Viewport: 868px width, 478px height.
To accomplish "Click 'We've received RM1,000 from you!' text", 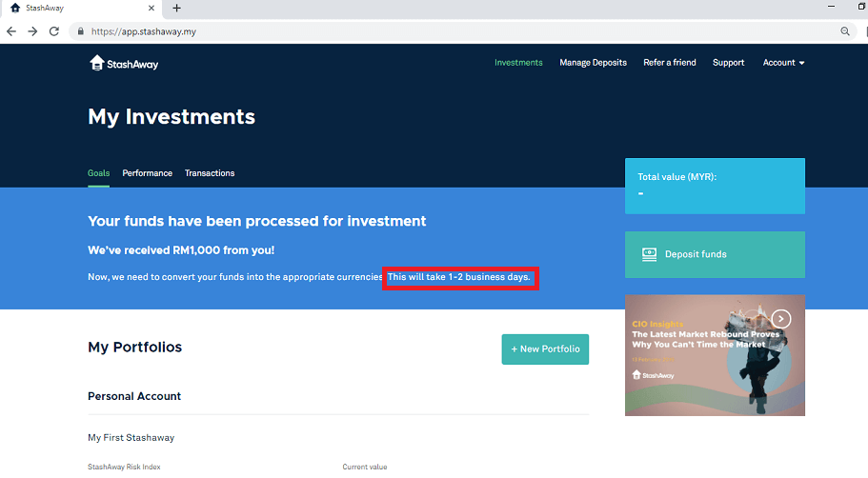I will click(181, 250).
